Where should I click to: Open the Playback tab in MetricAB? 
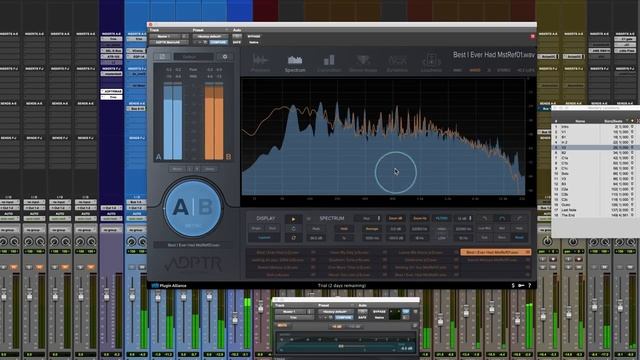pyautogui.click(x=260, y=64)
